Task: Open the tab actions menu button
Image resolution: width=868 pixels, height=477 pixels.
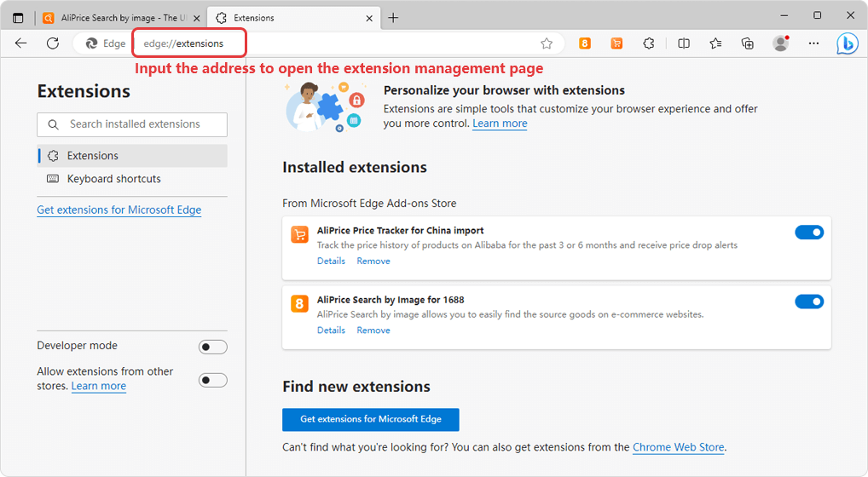Action: 18,17
